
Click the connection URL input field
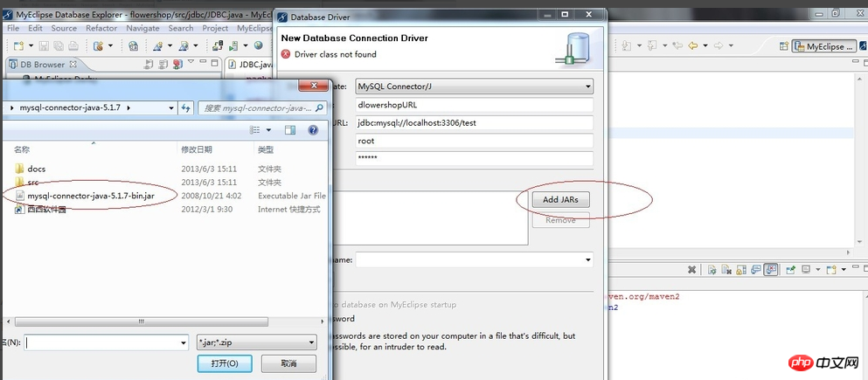473,122
